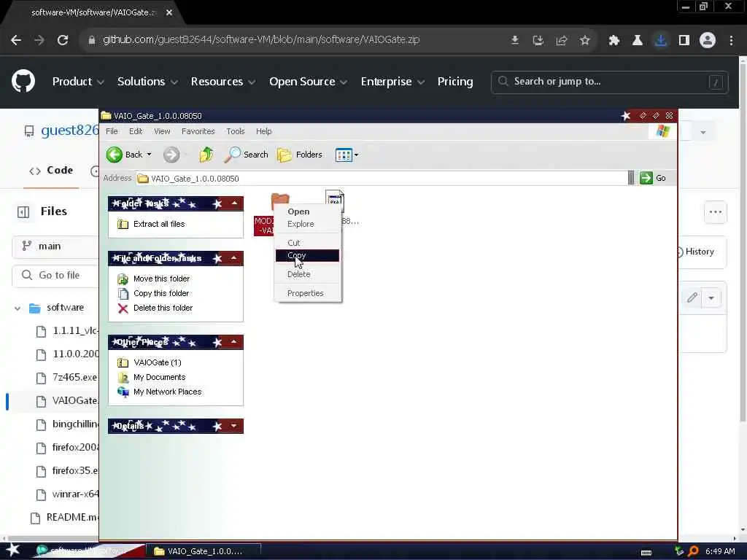Collapse the software folder in file tree
The height and width of the screenshot is (560, 747).
coord(18,308)
